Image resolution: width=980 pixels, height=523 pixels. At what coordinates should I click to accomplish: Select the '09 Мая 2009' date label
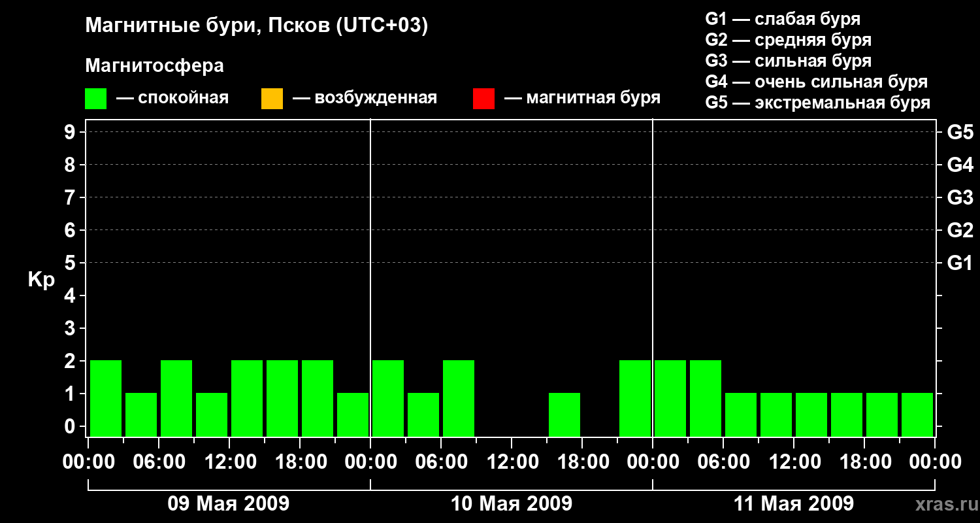coord(229,503)
